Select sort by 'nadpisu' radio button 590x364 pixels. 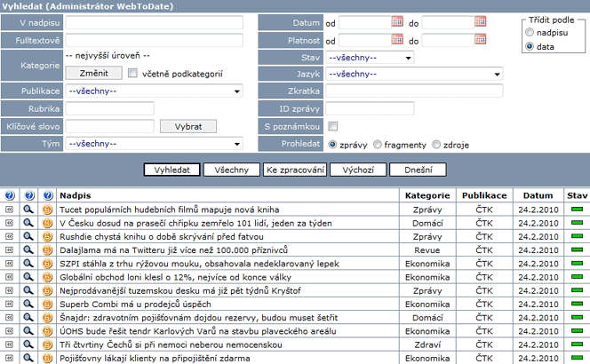(530, 32)
